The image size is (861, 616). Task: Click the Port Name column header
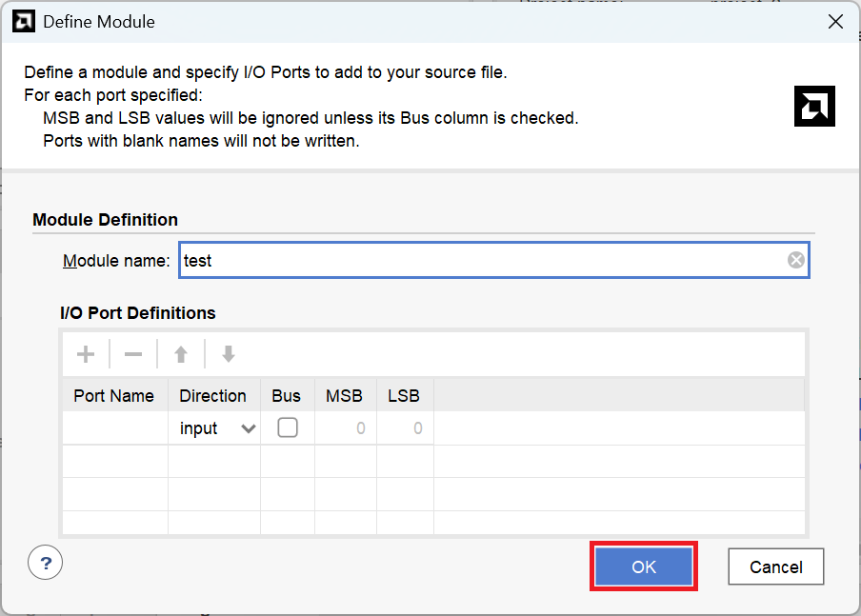tap(114, 396)
